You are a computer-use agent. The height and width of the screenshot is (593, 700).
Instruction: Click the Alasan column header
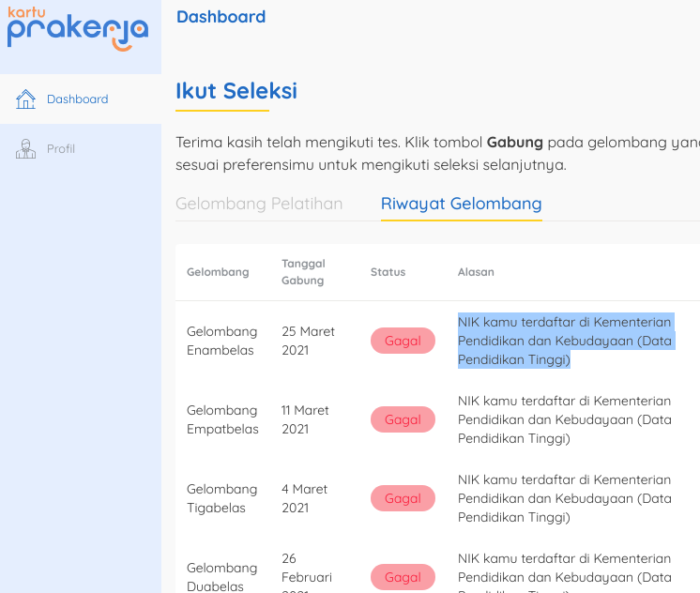tap(476, 272)
